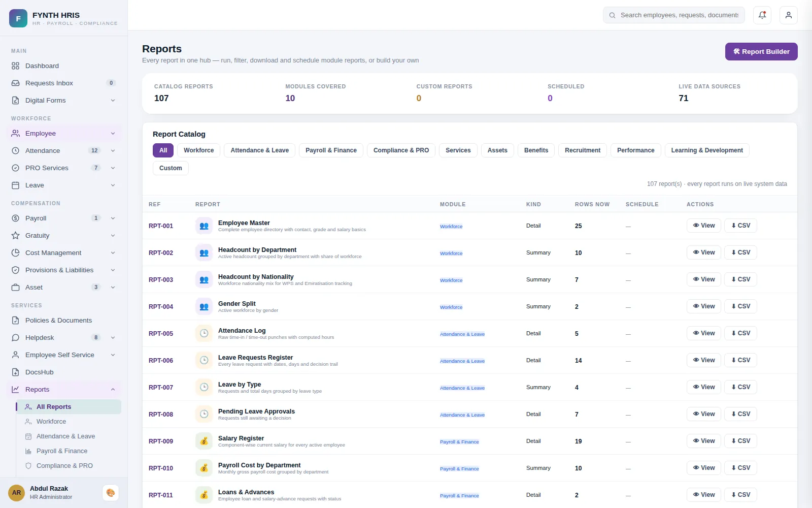812x508 pixels.
Task: Click the theme palette icon beside Abdul Razak
Action: coord(111,493)
